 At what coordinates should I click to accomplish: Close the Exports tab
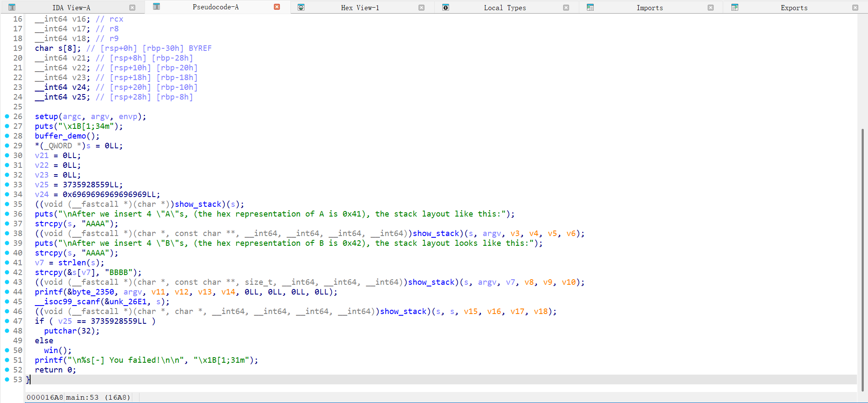855,8
